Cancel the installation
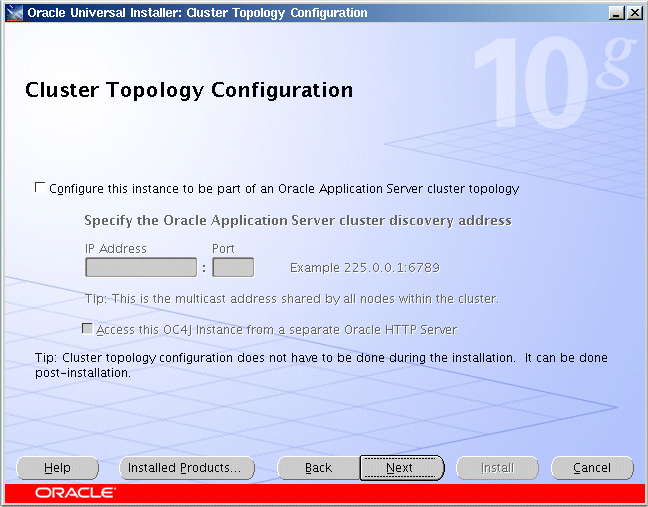This screenshot has height=507, width=648. pos(592,468)
